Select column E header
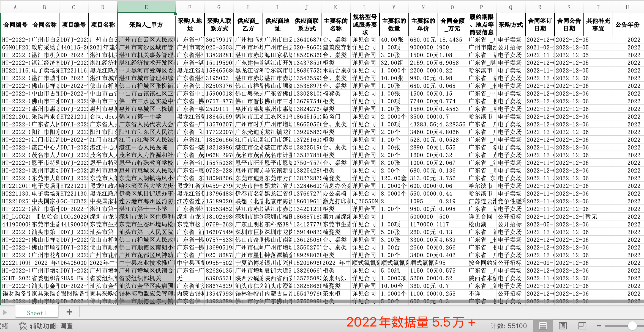This screenshot has height=332, width=644. click(146, 7)
